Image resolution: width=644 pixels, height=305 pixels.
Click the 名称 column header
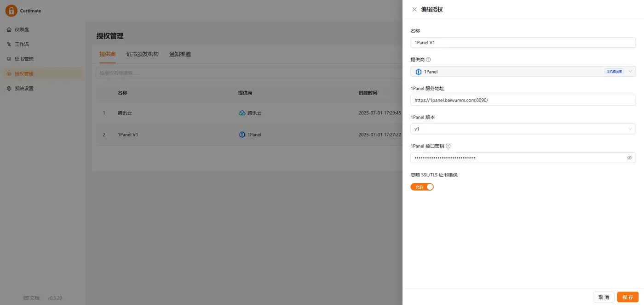(x=122, y=93)
